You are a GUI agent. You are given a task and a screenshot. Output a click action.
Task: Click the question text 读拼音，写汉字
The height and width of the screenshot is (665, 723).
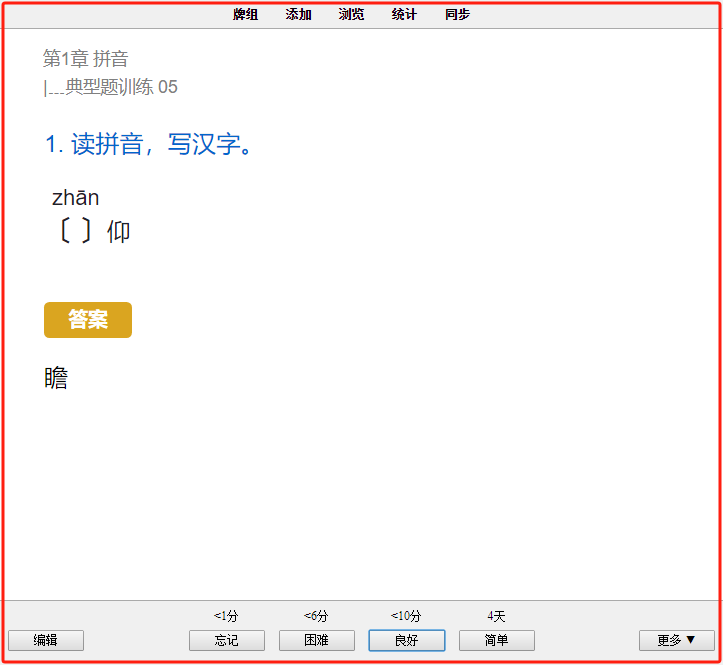[x=161, y=144]
